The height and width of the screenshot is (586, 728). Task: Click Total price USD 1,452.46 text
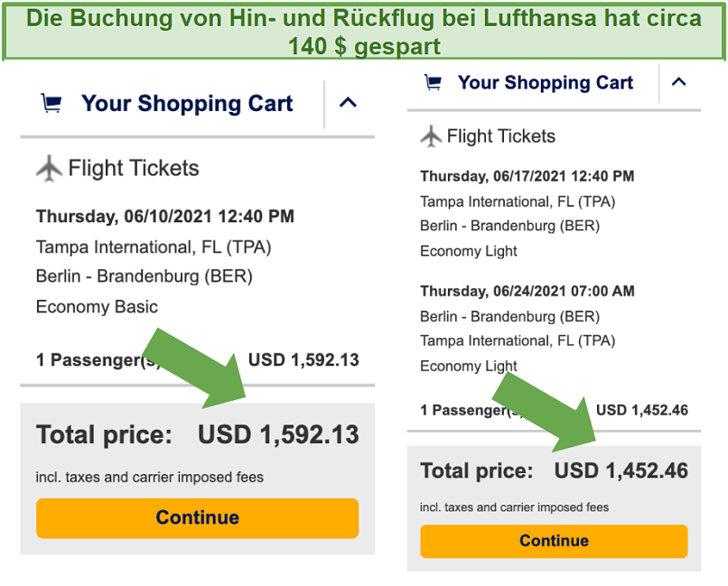554,470
